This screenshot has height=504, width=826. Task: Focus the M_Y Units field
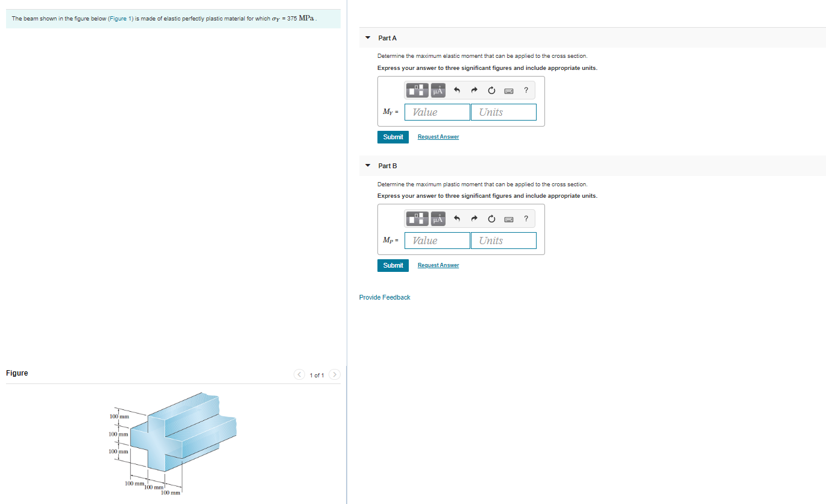click(503, 112)
